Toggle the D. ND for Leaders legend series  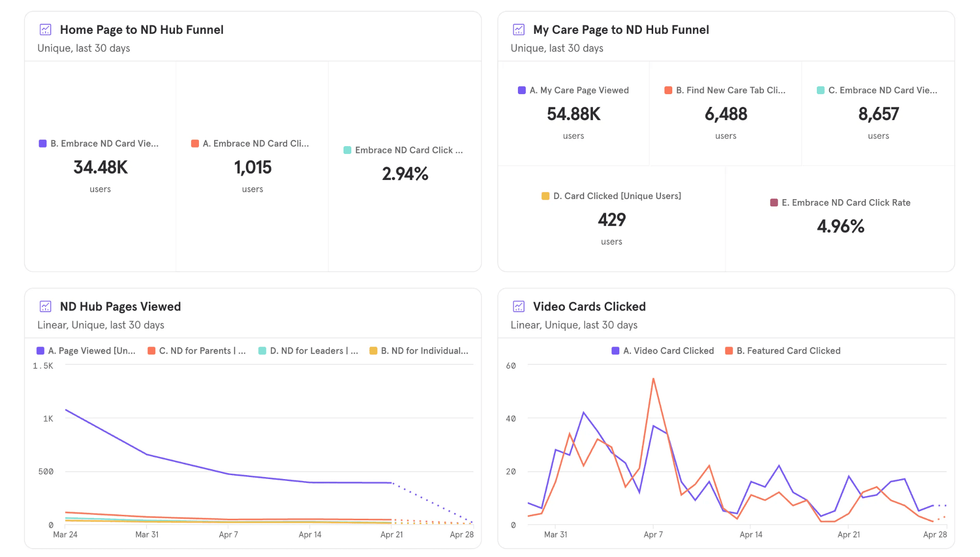pyautogui.click(x=314, y=351)
